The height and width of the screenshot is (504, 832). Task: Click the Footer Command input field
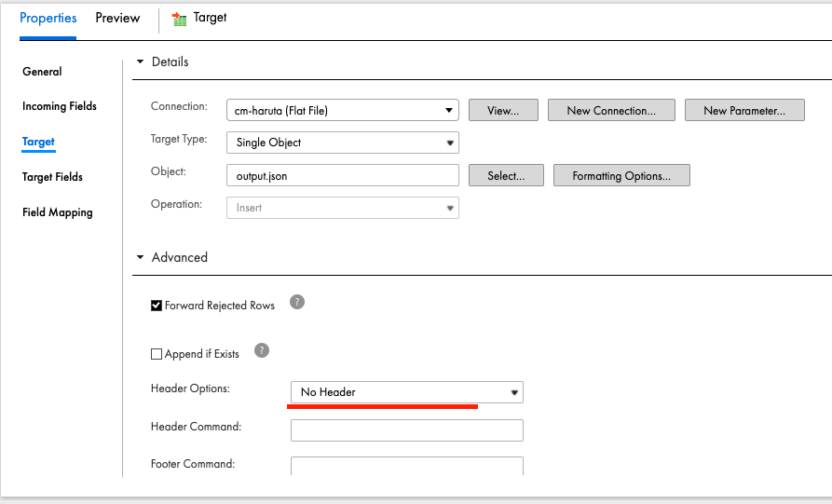(407, 466)
